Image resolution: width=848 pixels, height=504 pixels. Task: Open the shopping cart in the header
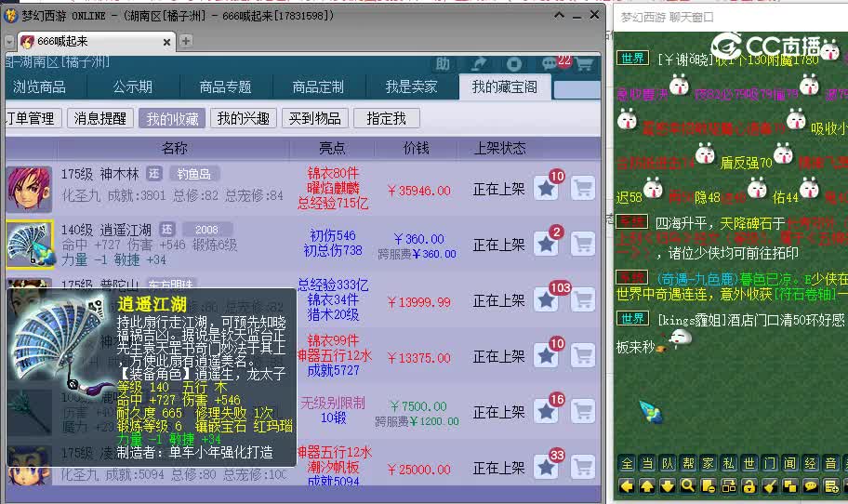[x=584, y=64]
